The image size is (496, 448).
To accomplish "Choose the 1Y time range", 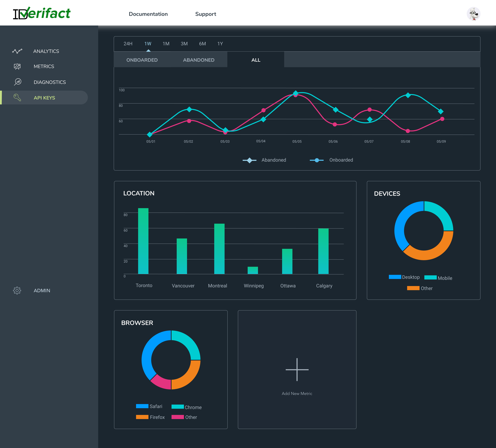I will click(220, 44).
